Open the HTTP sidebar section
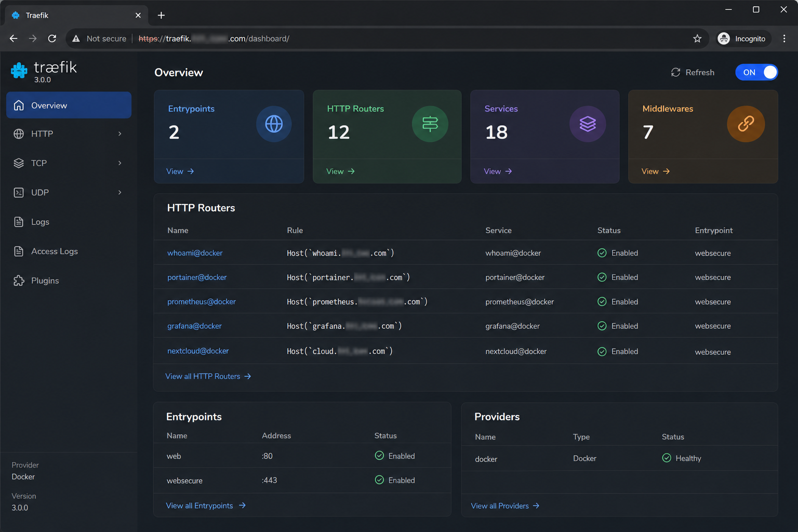This screenshot has height=532, width=798. point(69,134)
